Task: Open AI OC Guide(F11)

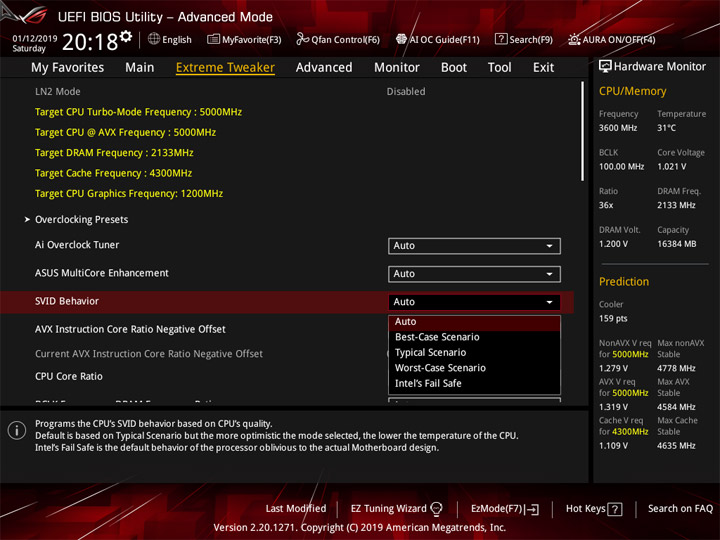Action: tap(438, 39)
